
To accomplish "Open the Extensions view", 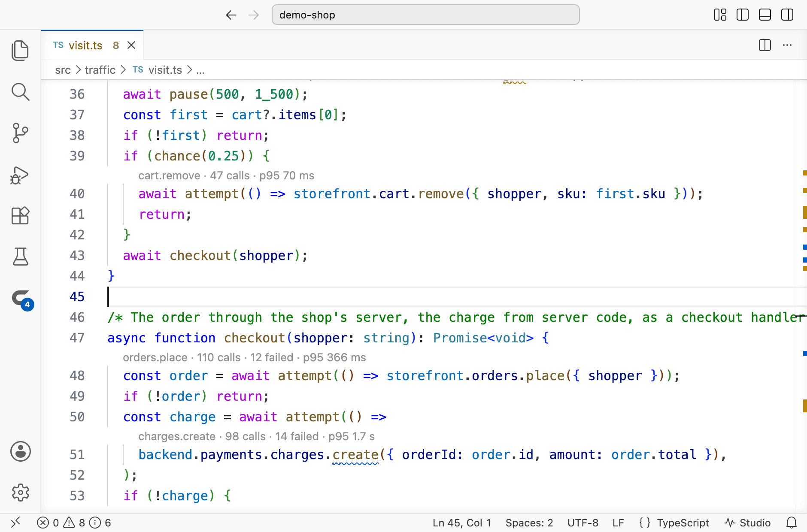I will click(20, 215).
